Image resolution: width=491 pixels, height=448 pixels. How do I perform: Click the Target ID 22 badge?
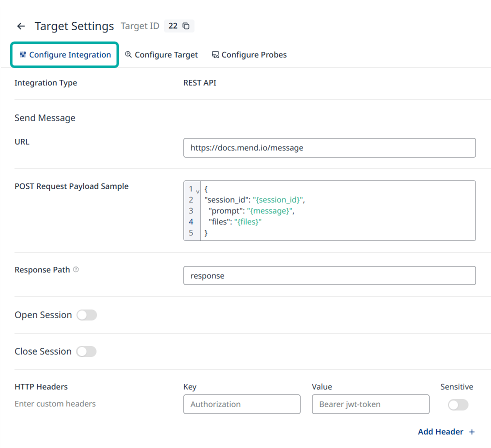[173, 26]
